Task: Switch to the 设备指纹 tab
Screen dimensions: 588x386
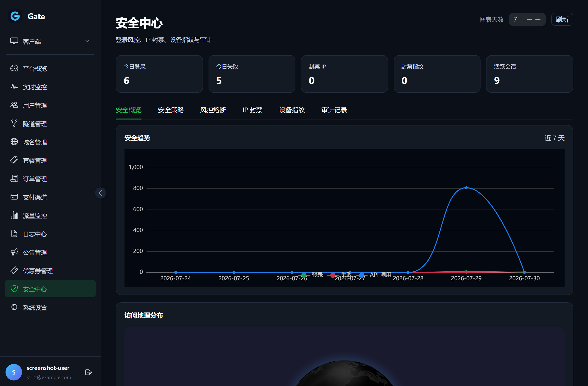Action: tap(292, 110)
